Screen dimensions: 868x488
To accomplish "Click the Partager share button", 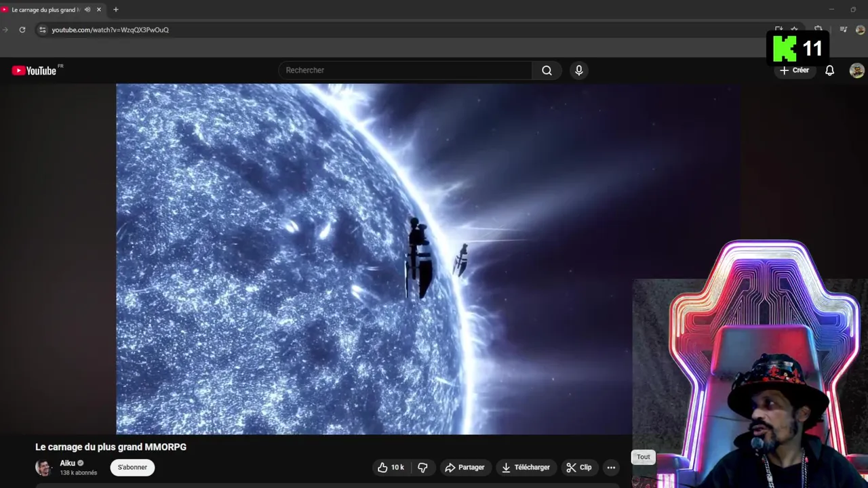I will pyautogui.click(x=465, y=468).
